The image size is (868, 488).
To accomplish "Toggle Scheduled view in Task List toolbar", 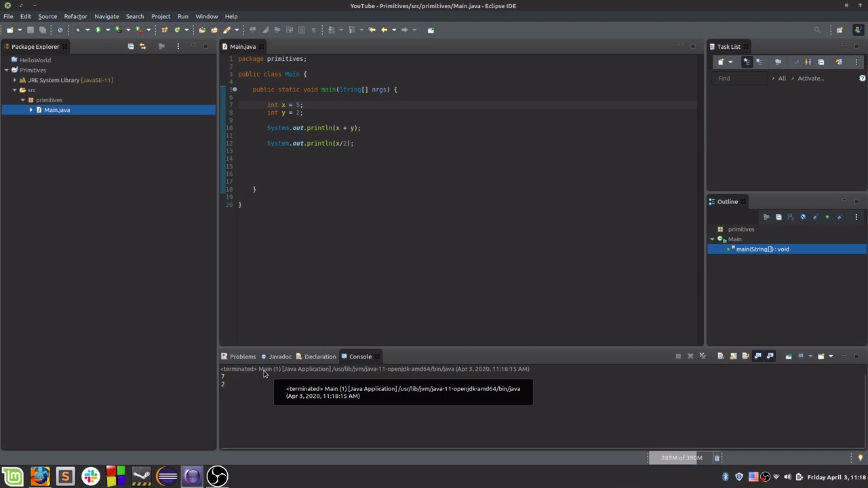I will [759, 62].
